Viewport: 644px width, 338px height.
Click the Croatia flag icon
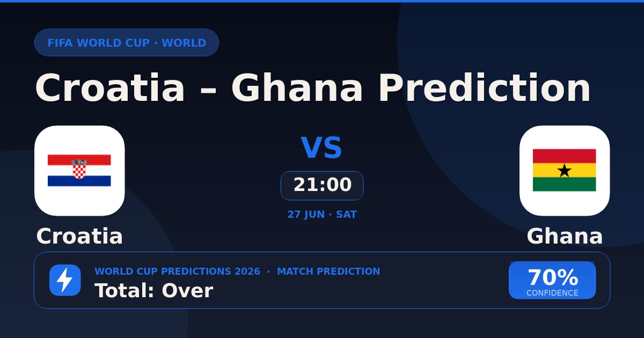[79, 171]
